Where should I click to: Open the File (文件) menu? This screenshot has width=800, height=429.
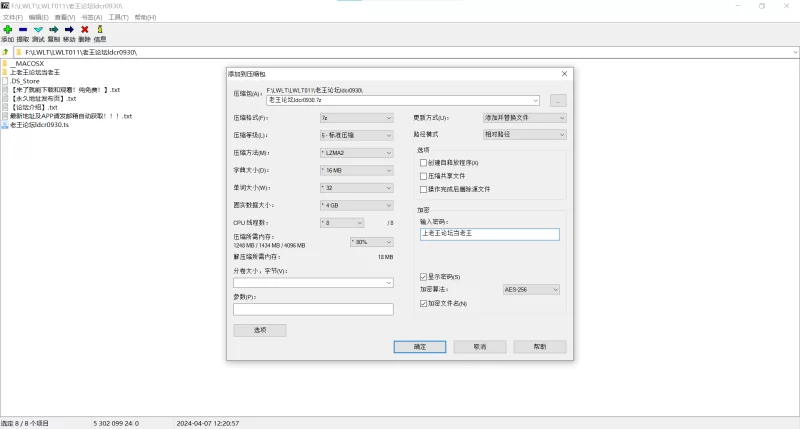(12, 17)
